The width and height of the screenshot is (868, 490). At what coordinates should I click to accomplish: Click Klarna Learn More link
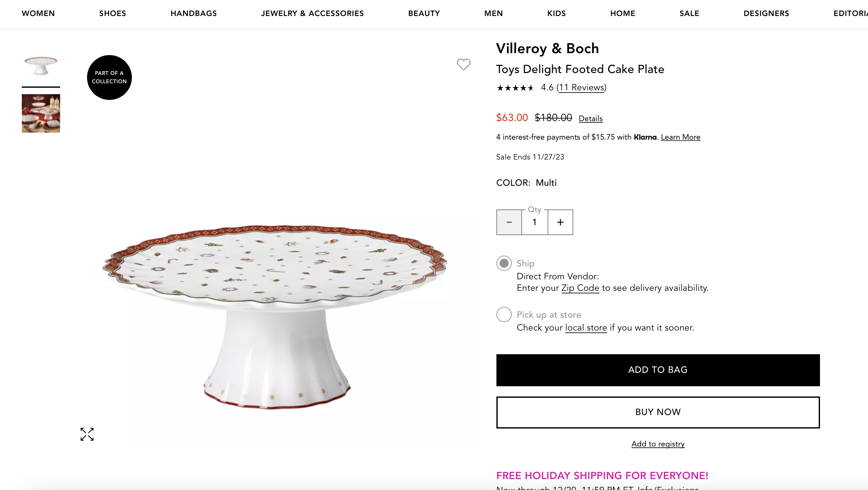coord(680,137)
